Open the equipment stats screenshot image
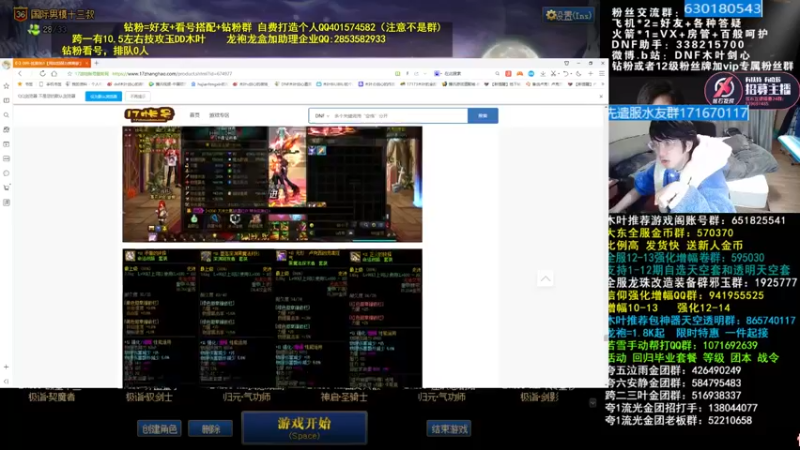Viewport: 800px width, 450px height. pos(272,318)
